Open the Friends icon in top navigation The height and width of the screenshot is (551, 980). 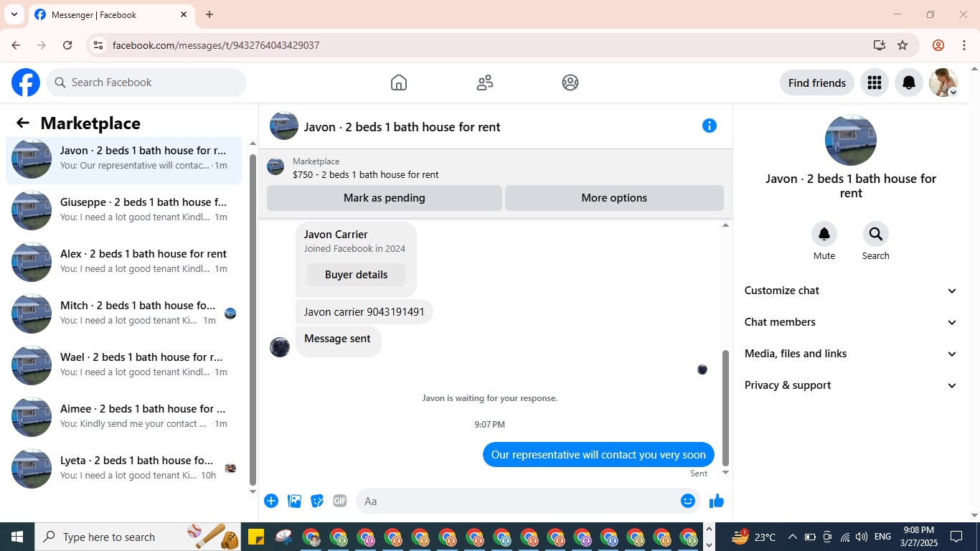pos(485,83)
